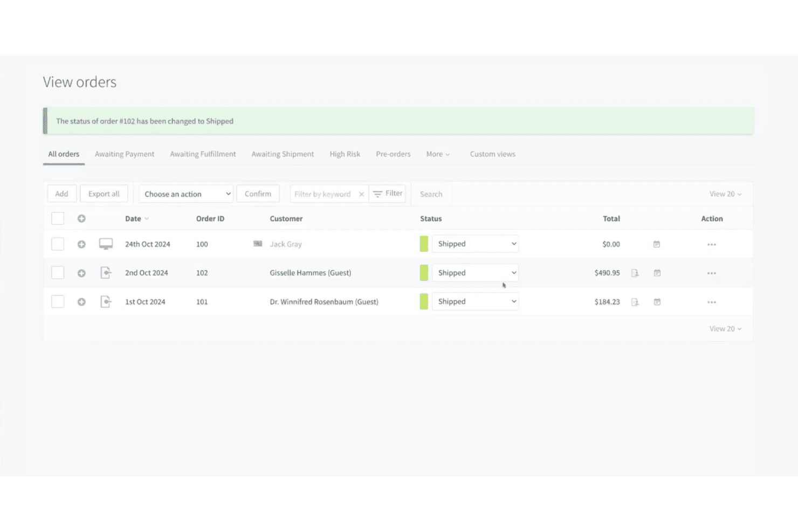Click green status swatch for order 101
798x532 pixels.
[x=424, y=301]
